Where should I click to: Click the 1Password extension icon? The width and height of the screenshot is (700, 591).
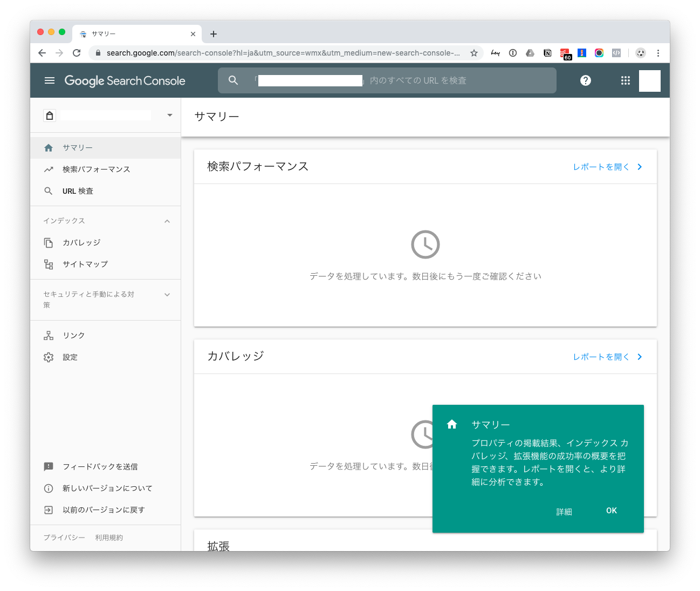[513, 53]
